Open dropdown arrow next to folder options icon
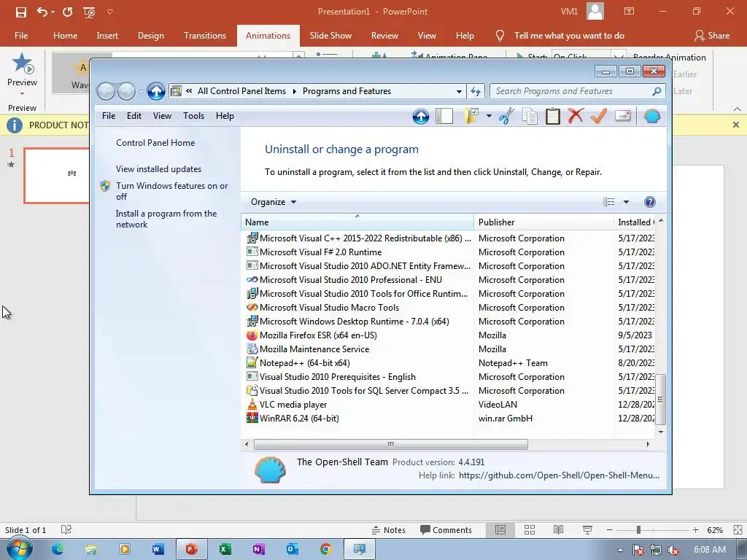The width and height of the screenshot is (747, 560). pyautogui.click(x=489, y=116)
